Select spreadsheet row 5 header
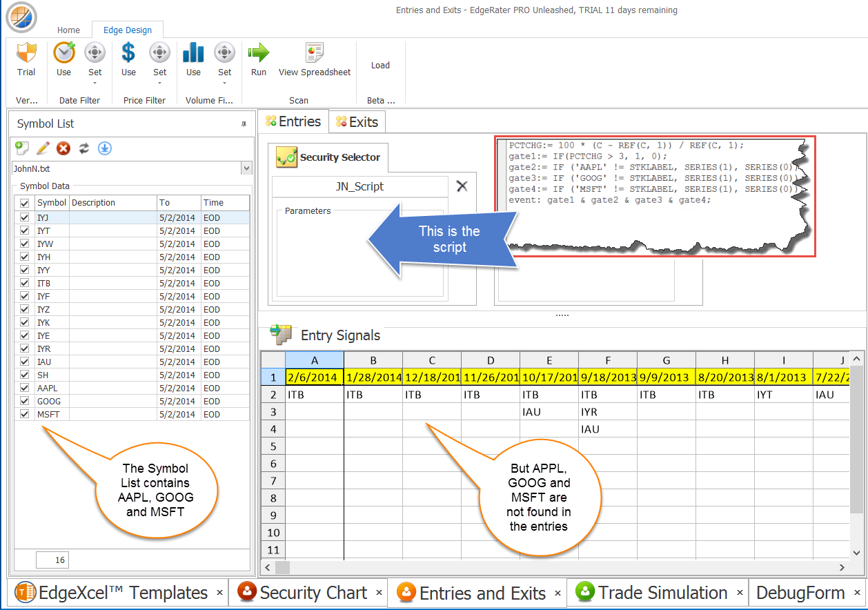 [x=273, y=446]
